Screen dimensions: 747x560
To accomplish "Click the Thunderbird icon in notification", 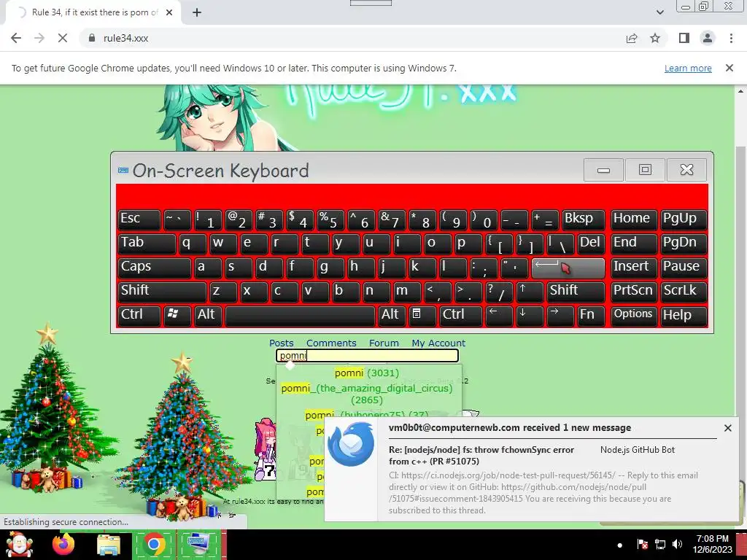I will [351, 444].
